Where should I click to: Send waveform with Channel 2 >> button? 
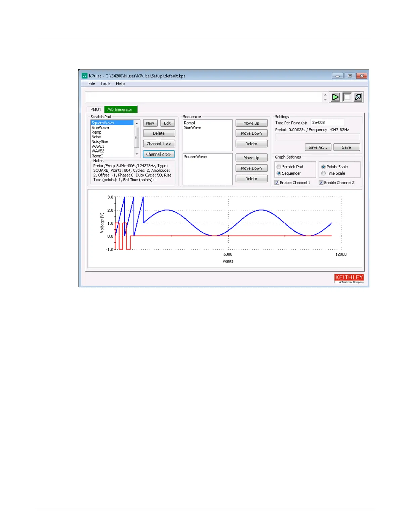tap(159, 154)
